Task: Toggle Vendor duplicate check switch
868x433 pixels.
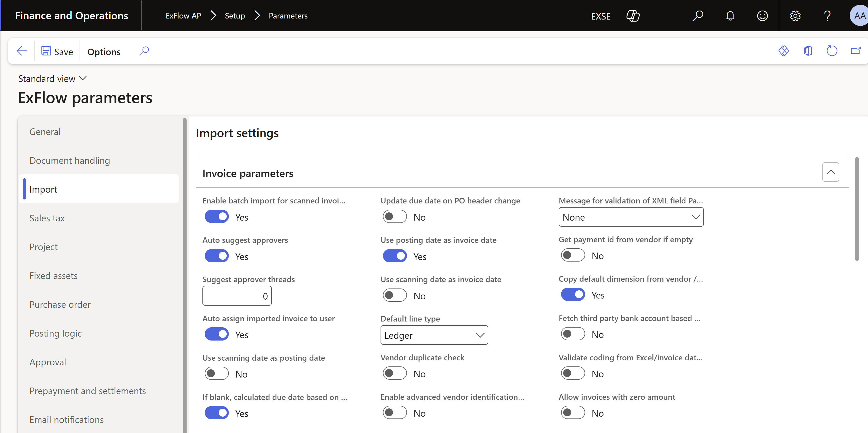Action: click(395, 373)
